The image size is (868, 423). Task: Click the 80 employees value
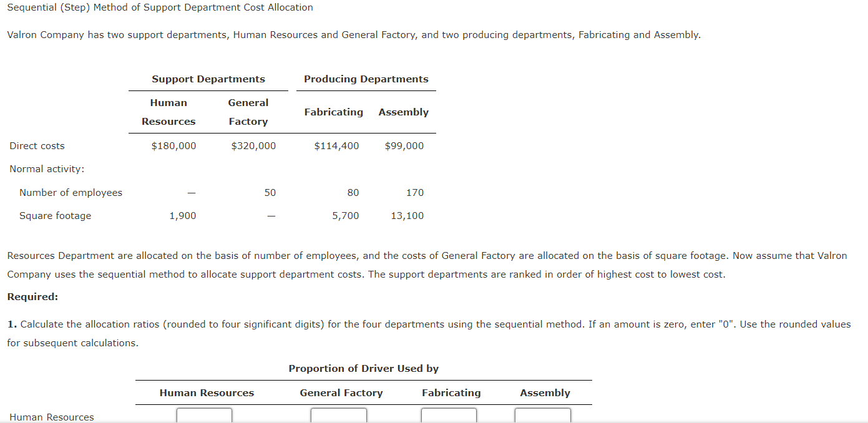point(353,193)
